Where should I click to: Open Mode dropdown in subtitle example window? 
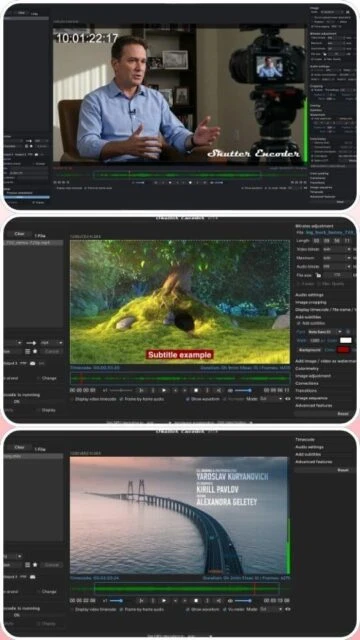point(271,399)
